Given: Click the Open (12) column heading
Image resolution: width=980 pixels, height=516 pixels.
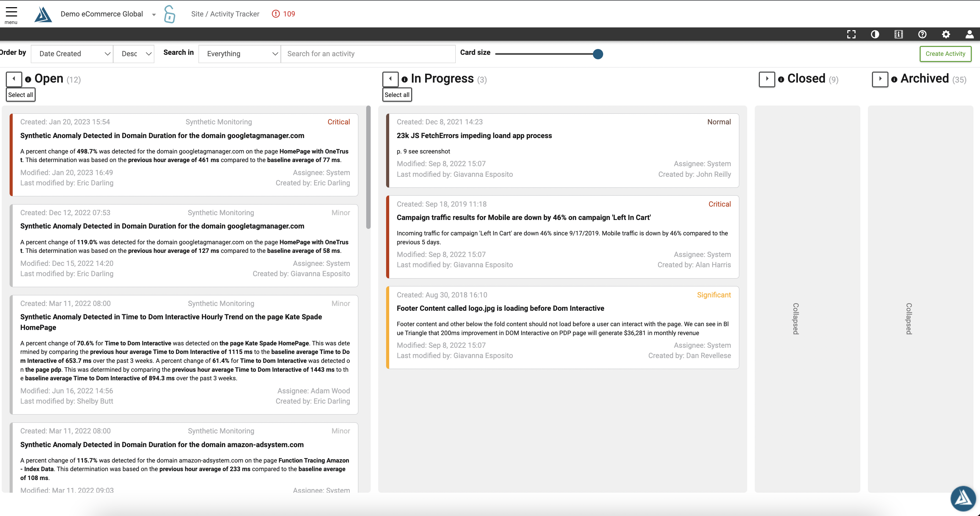Looking at the screenshot, I should [x=58, y=79].
